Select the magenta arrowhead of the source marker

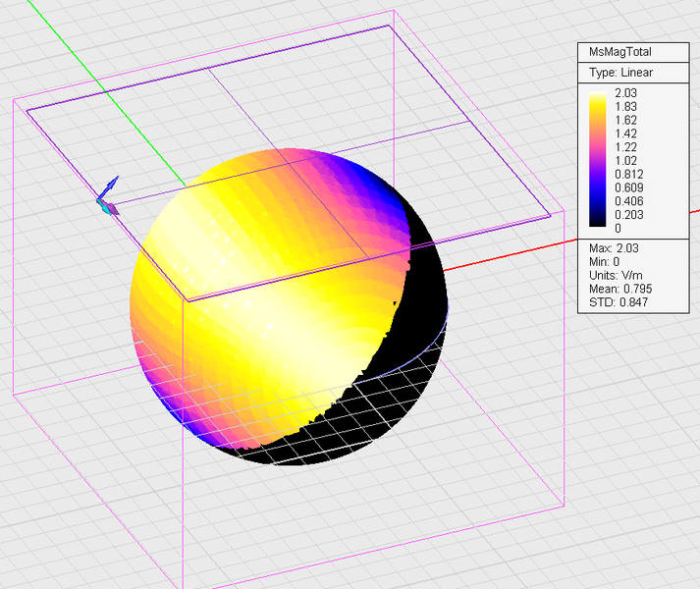point(113,209)
